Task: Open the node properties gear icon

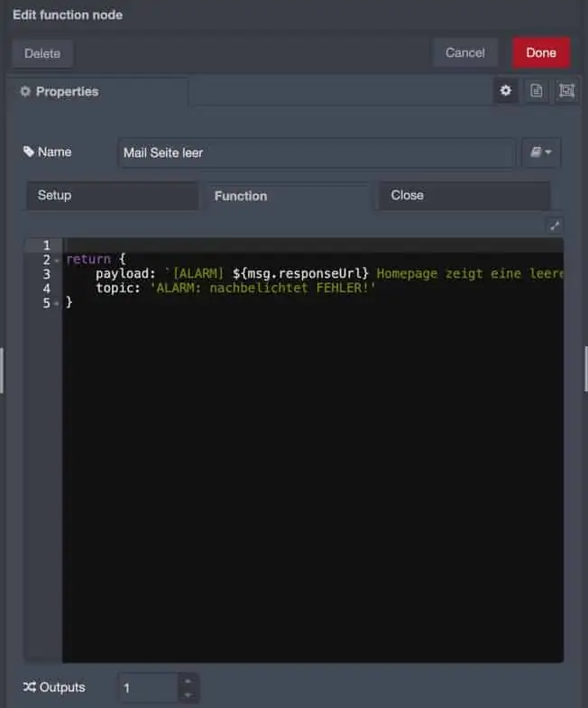Action: coord(505,91)
